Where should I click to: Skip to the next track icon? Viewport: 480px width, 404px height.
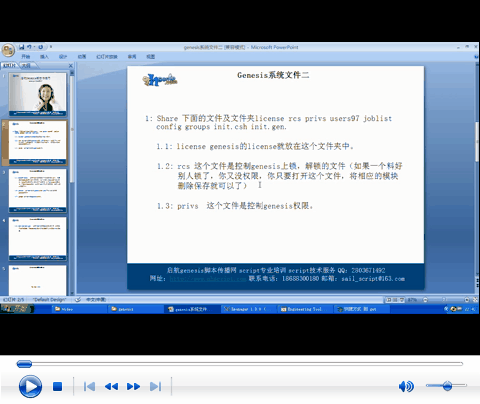point(156,387)
